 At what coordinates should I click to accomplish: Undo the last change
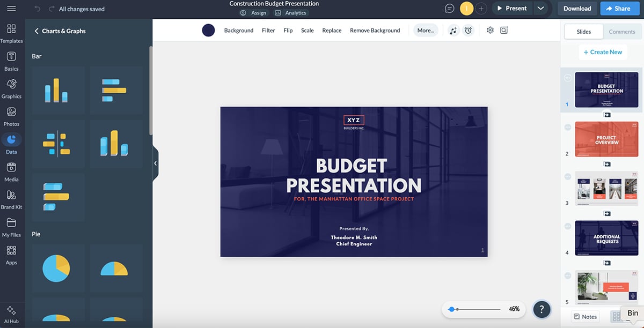point(37,9)
